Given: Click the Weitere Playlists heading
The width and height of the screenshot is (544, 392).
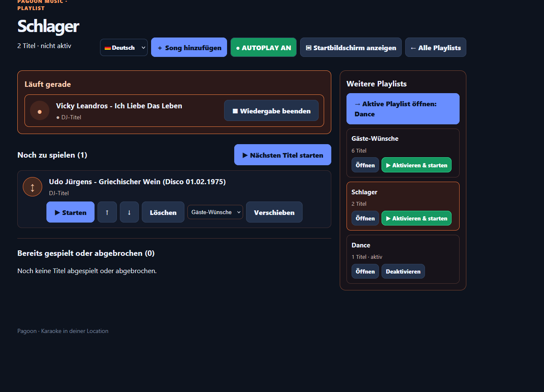Looking at the screenshot, I should [376, 84].
